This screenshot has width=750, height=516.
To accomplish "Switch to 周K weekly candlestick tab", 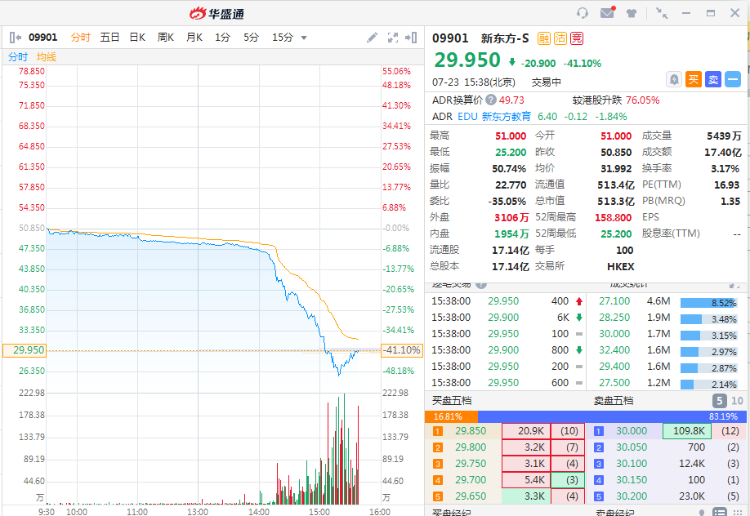I will coord(165,37).
